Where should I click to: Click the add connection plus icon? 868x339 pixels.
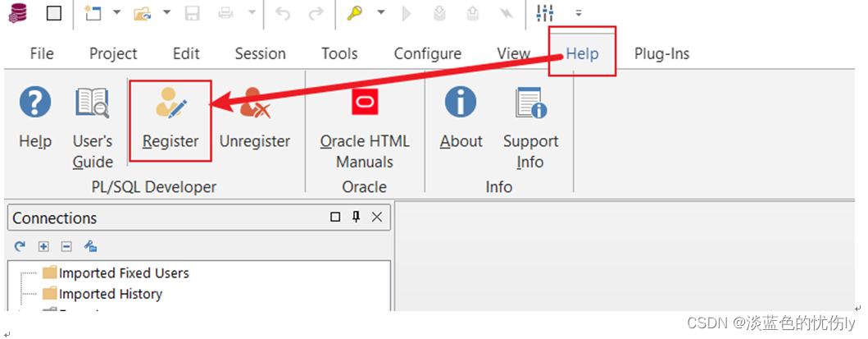[x=43, y=246]
